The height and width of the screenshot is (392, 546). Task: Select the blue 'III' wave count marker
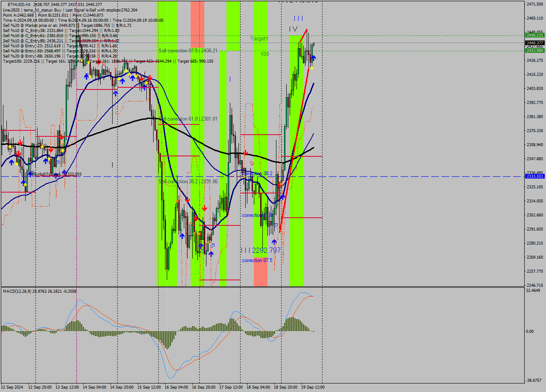pyautogui.click(x=298, y=18)
